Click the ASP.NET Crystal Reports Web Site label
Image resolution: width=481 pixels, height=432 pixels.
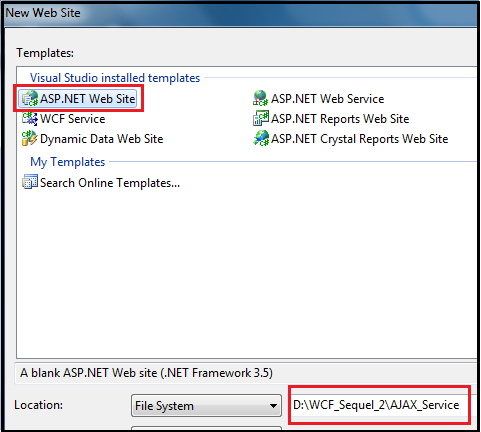click(x=360, y=139)
